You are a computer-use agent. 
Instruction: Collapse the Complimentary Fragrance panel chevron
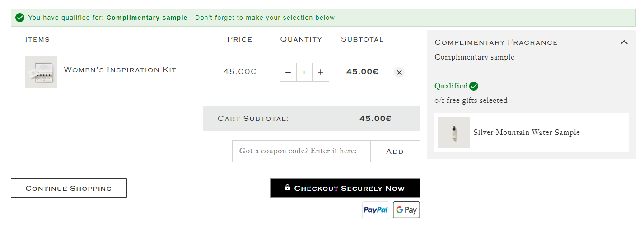(624, 42)
